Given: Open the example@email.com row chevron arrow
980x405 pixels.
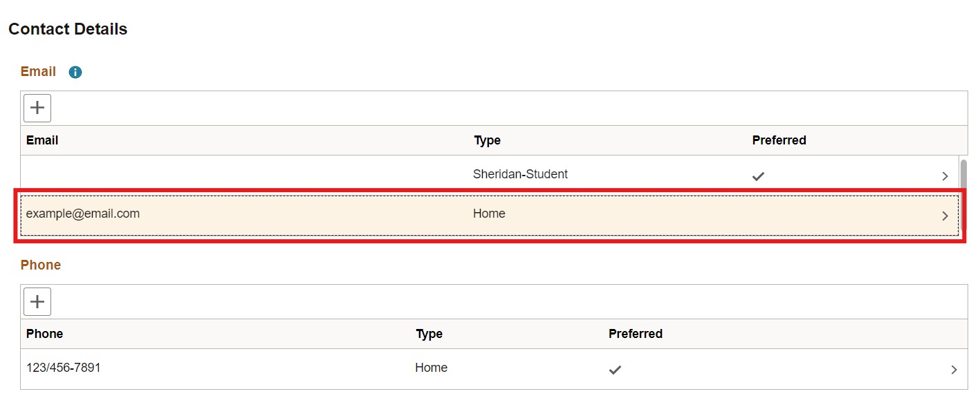Looking at the screenshot, I should point(945,216).
